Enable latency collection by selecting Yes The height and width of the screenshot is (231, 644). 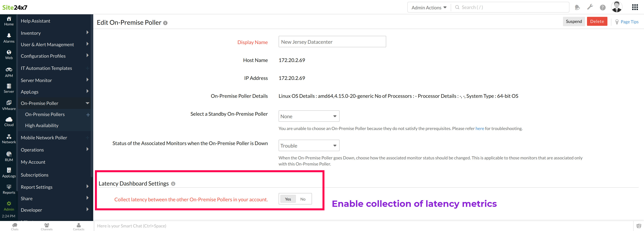(x=288, y=199)
